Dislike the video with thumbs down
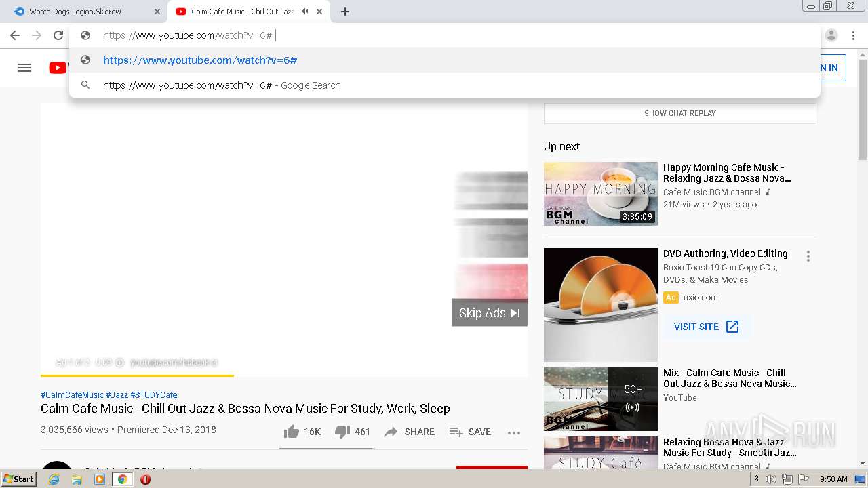 (x=342, y=432)
